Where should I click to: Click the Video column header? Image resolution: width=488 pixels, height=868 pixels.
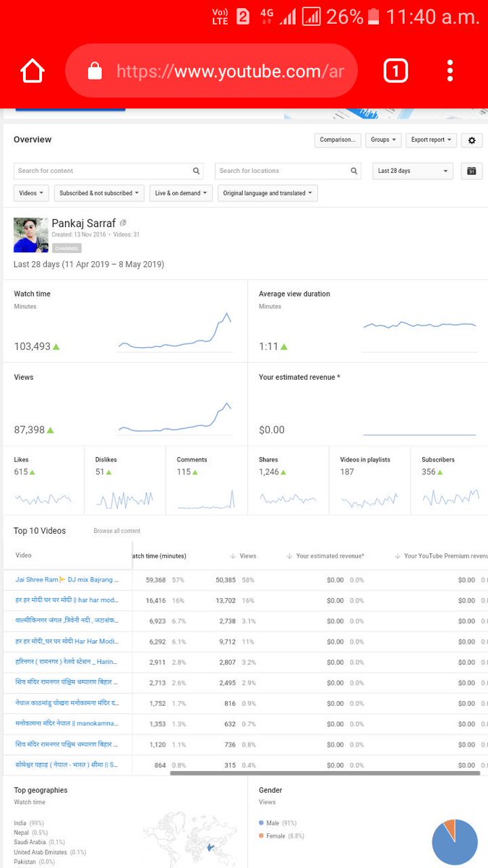(24, 556)
